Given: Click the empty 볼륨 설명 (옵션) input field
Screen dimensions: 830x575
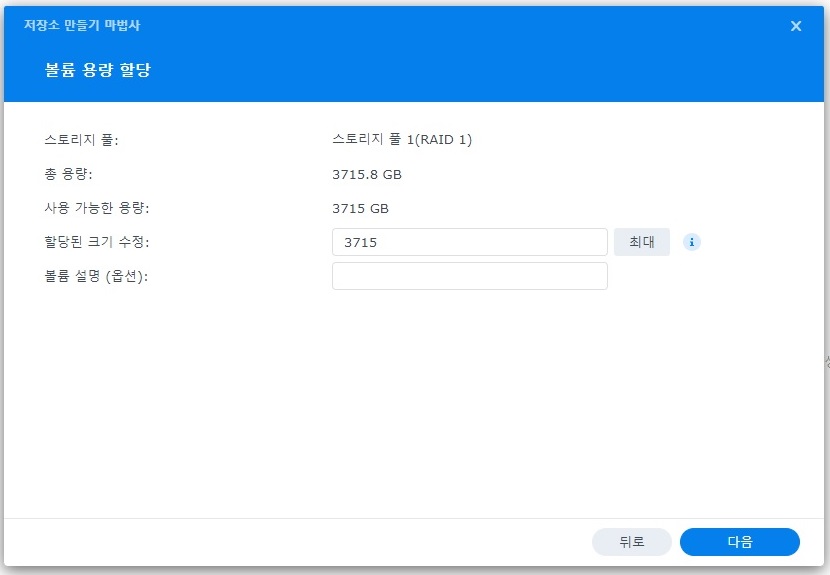Looking at the screenshot, I should coord(470,276).
